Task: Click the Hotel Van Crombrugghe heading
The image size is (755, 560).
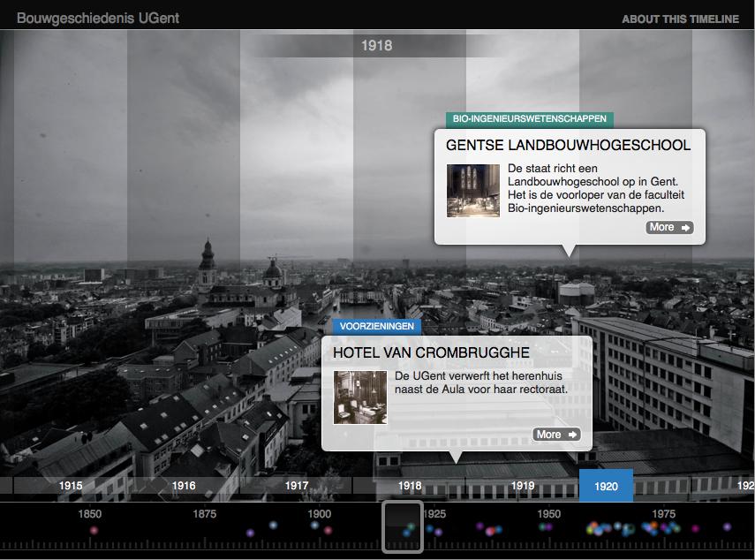Action: click(431, 353)
